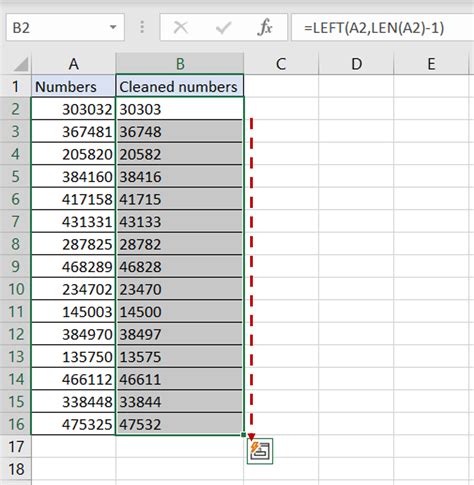Click the Select All corner triangle
This screenshot has width=474, height=485.
pos(21,64)
